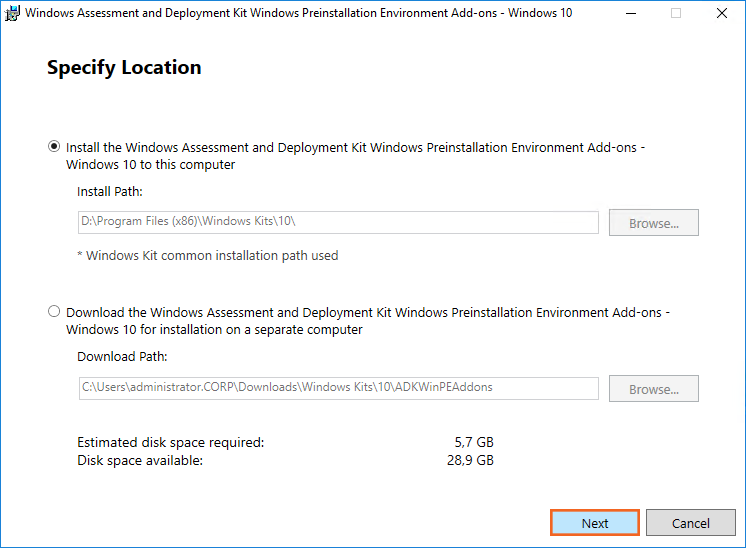Click the Windows Kit common path note
Screen dimensions: 746x548
coord(207,255)
